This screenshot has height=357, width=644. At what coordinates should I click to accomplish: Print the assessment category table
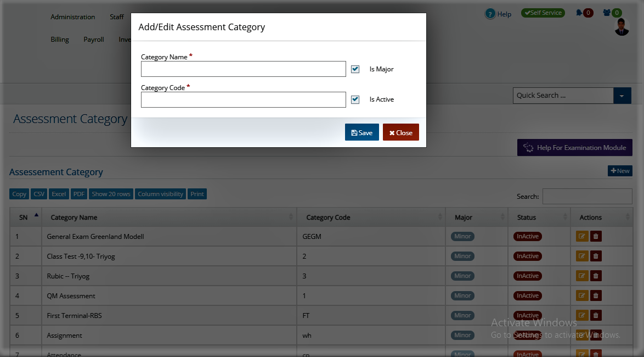(x=197, y=194)
